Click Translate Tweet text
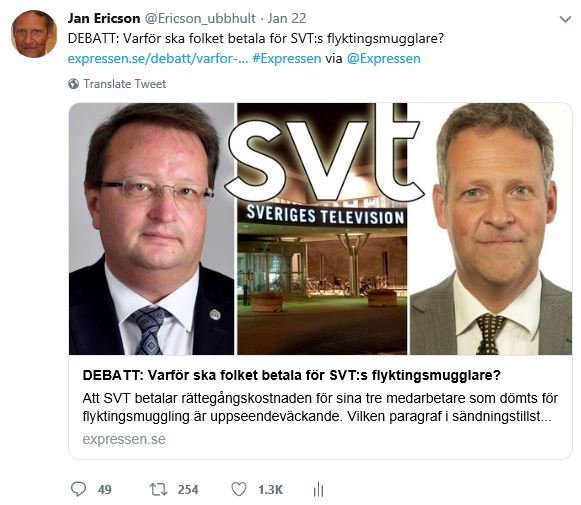 coord(124,84)
